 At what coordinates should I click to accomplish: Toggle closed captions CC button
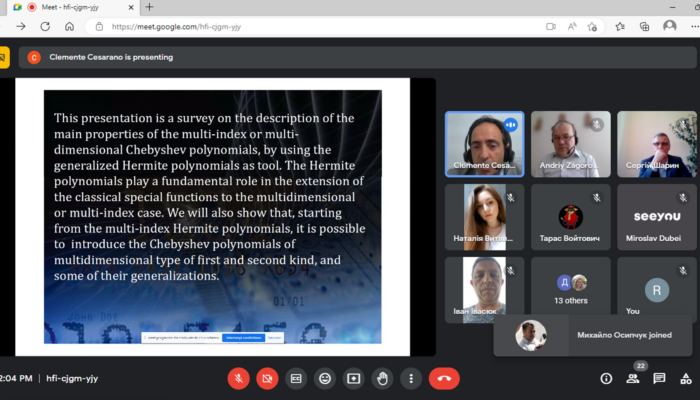[296, 379]
